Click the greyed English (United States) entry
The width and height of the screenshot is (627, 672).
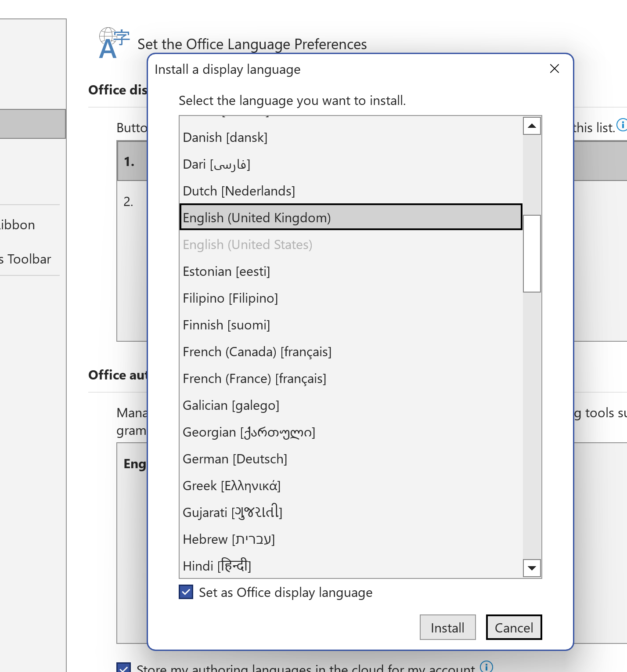[351, 244]
